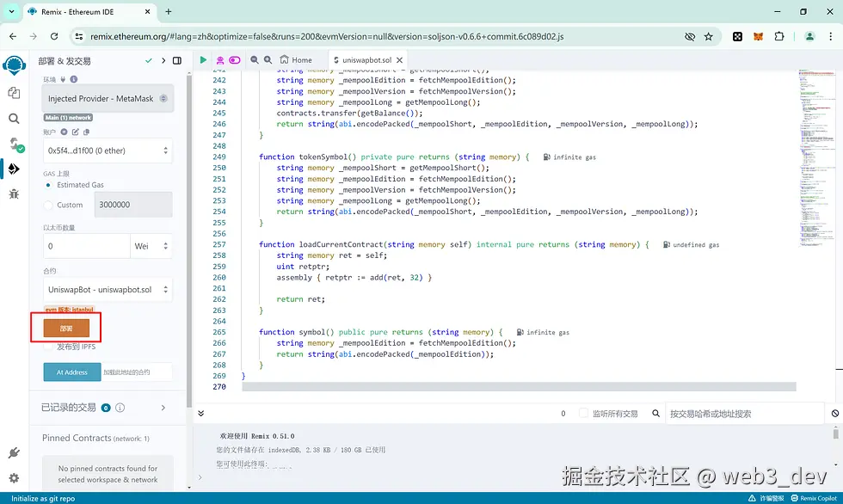Click the load contract address field
Viewport: 843px width, 504px height.
[x=137, y=372]
